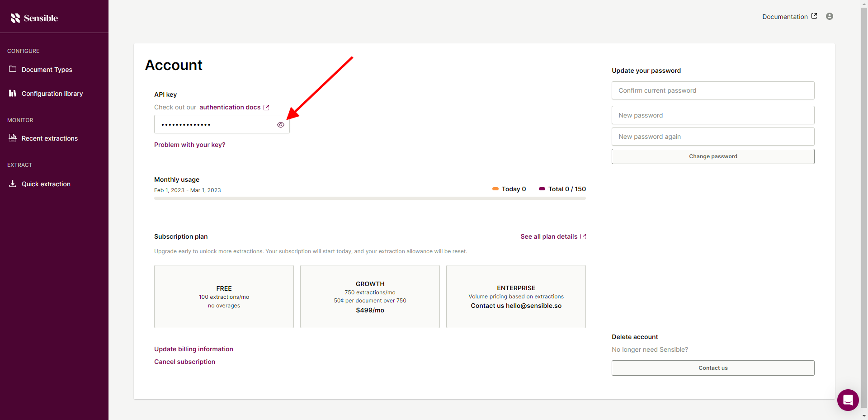Click 'Problem with your key?' link

tap(189, 145)
